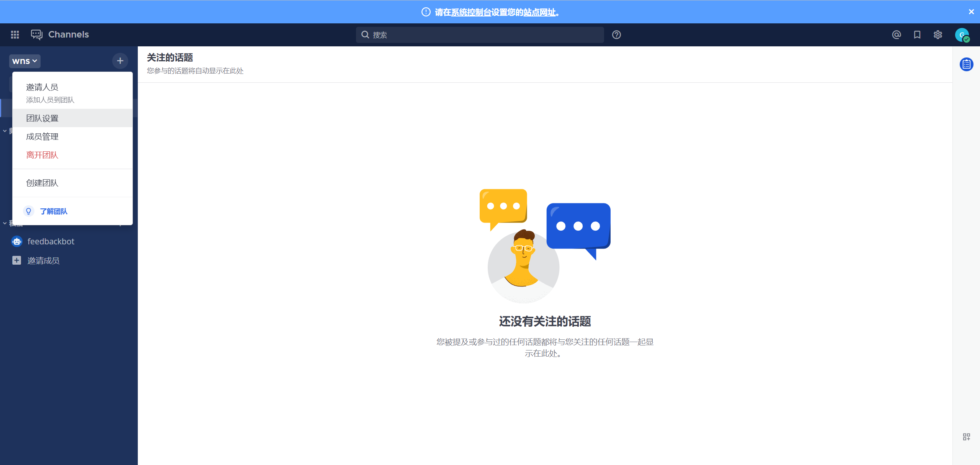The height and width of the screenshot is (465, 980).
Task: Select 团队设置 from the team menu
Action: point(42,118)
